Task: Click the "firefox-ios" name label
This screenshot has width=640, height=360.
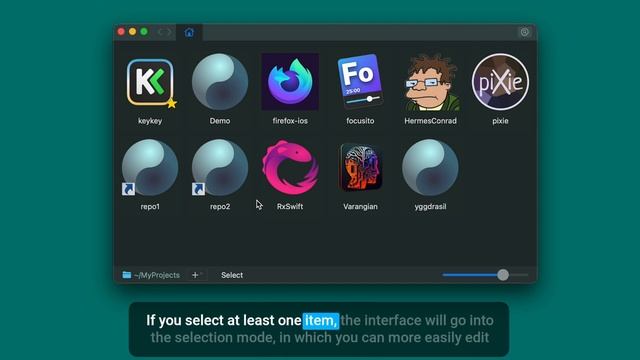Action: coord(290,121)
